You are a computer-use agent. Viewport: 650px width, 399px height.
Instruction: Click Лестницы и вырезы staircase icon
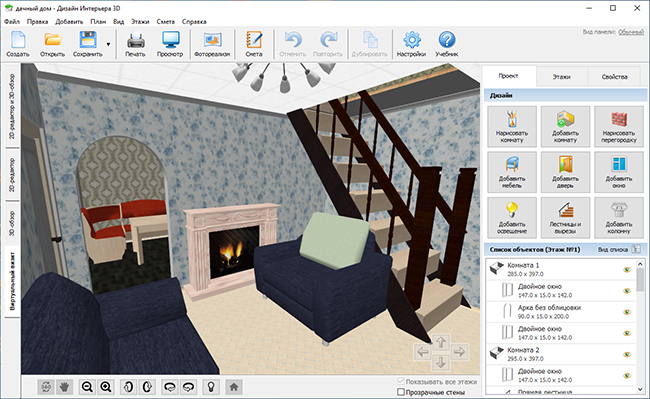tap(565, 217)
